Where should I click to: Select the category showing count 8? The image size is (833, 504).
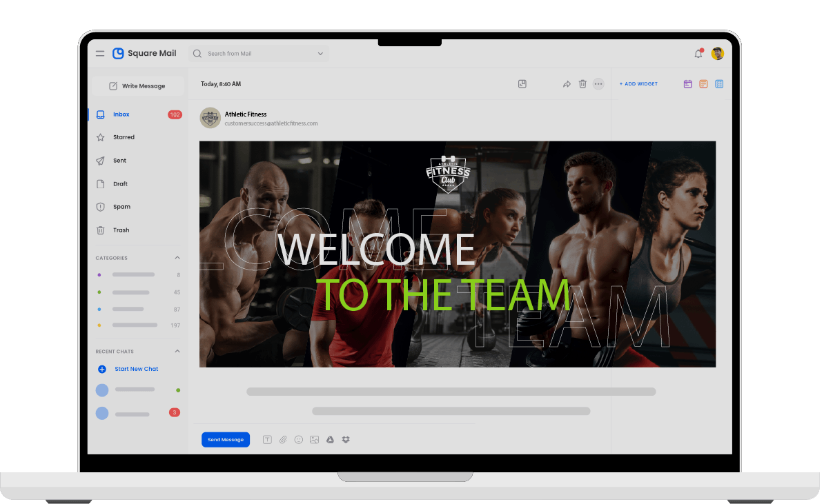[138, 274]
